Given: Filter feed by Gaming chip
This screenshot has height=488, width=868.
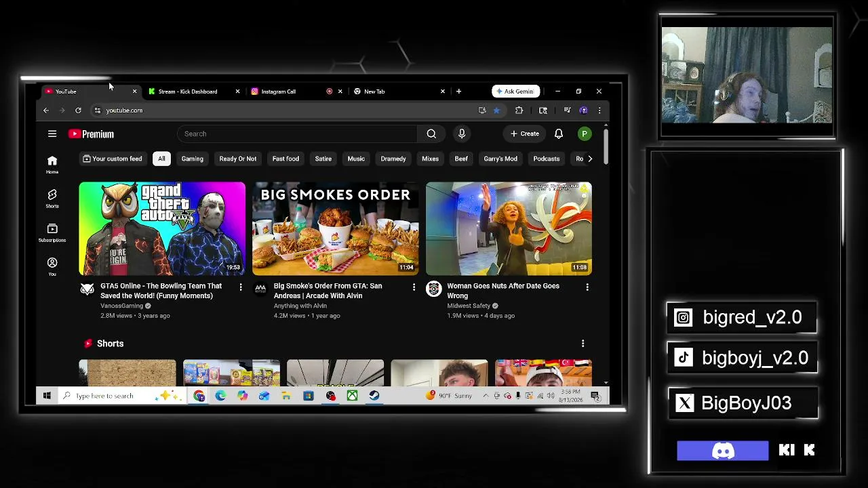Looking at the screenshot, I should 193,159.
